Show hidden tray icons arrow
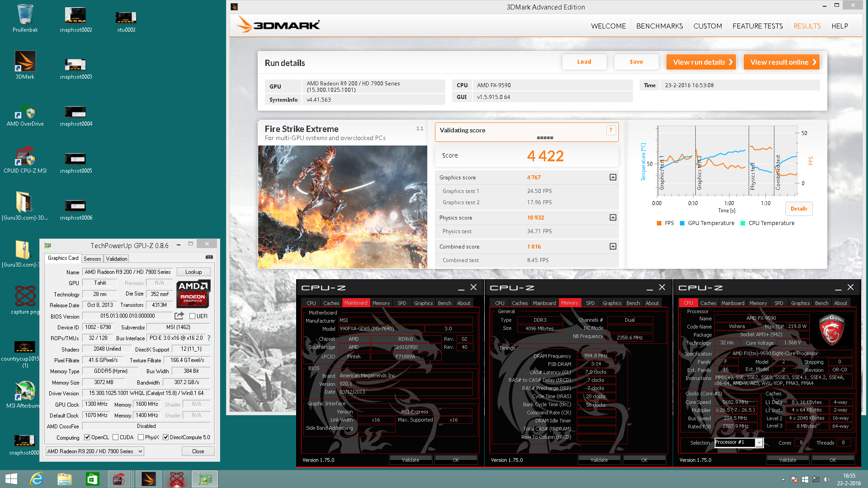The image size is (868, 488). point(783,479)
